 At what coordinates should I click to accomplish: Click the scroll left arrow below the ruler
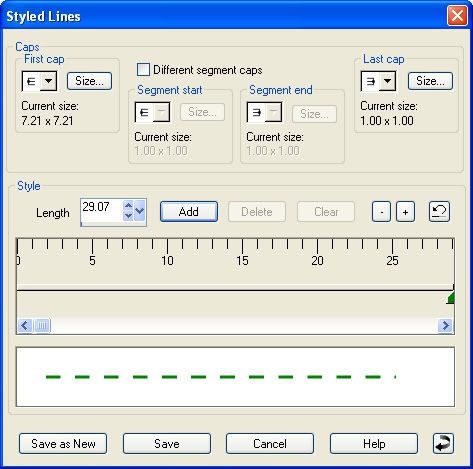(x=25, y=325)
